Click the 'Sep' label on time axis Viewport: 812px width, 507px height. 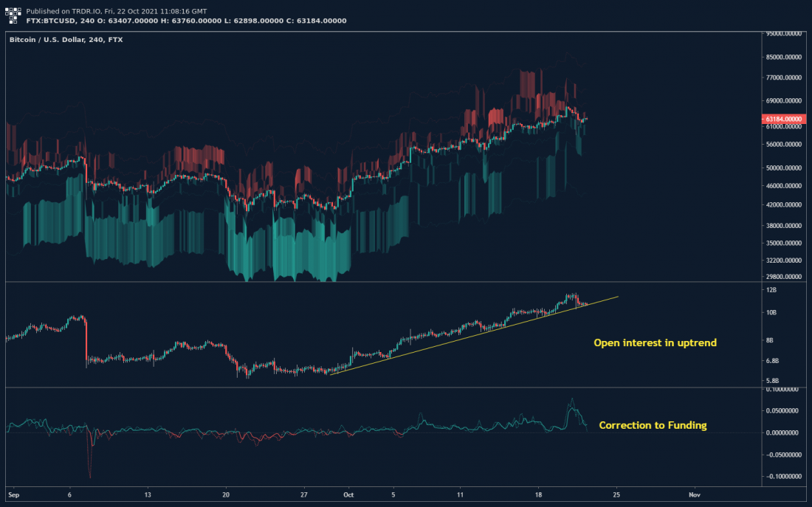(13, 494)
